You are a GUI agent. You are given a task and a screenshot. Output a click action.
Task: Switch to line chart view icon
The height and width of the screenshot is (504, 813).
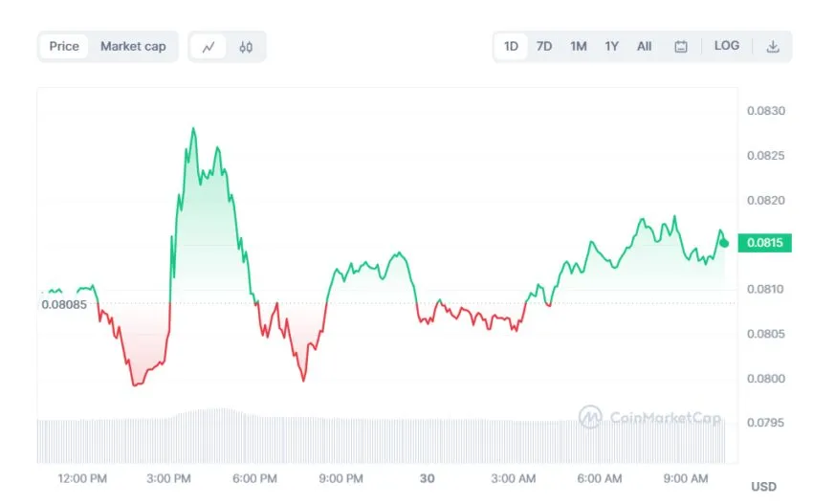[209, 46]
